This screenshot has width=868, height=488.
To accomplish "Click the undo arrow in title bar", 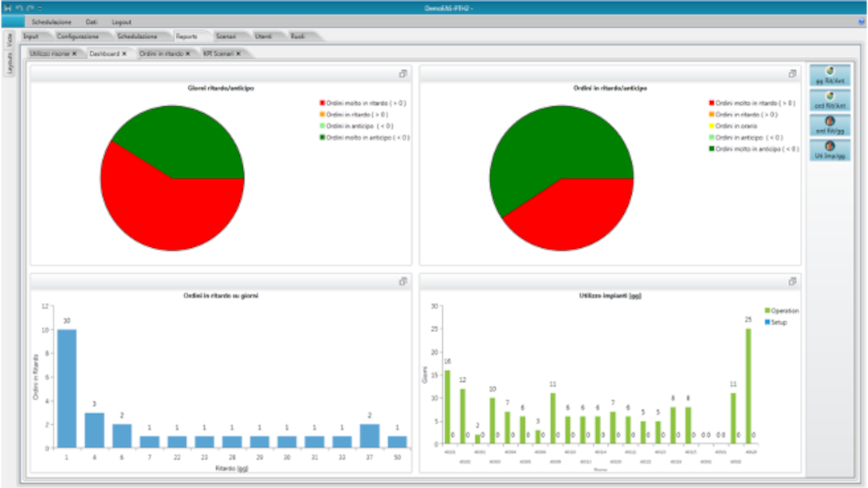I will (19, 7).
